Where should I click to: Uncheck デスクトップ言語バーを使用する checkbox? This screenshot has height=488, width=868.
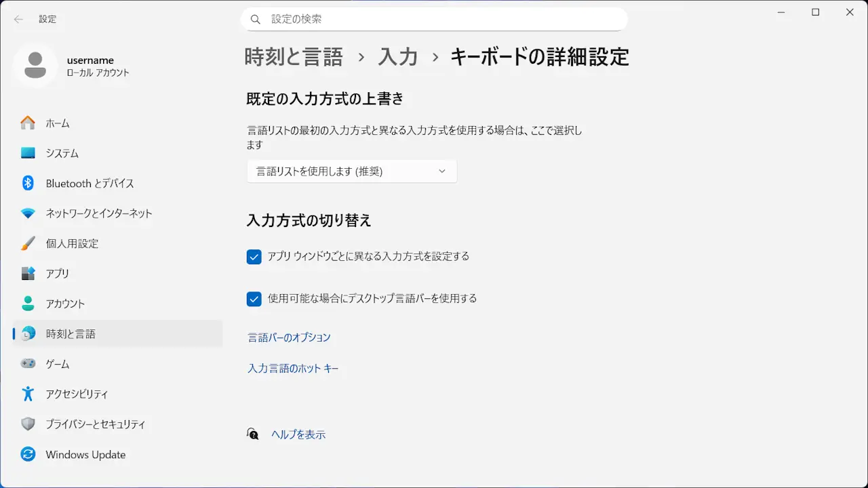pyautogui.click(x=254, y=299)
